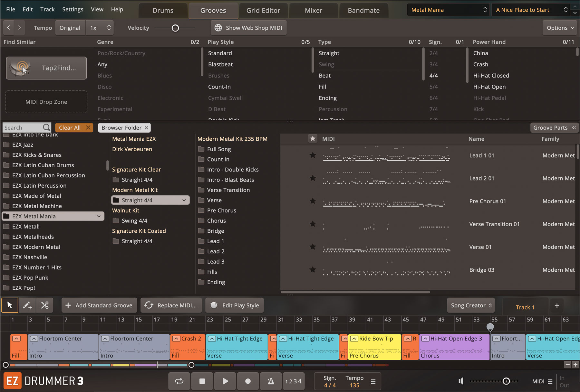
Task: Toggle the metronome icon
Action: tap(271, 381)
